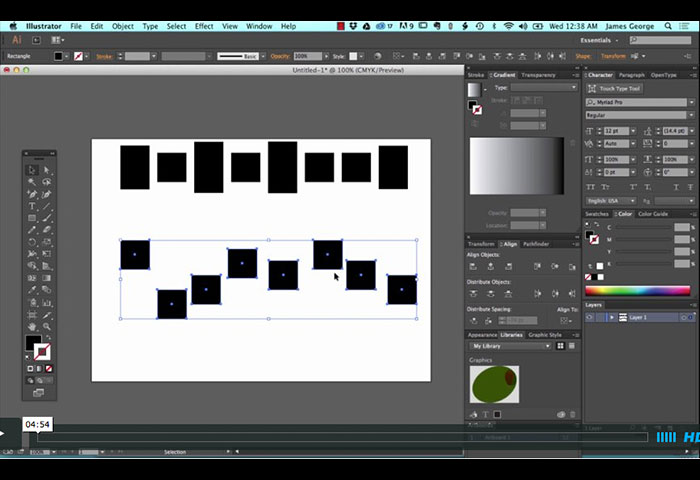Select the Type tool
This screenshot has width=700, height=480.
point(32,206)
